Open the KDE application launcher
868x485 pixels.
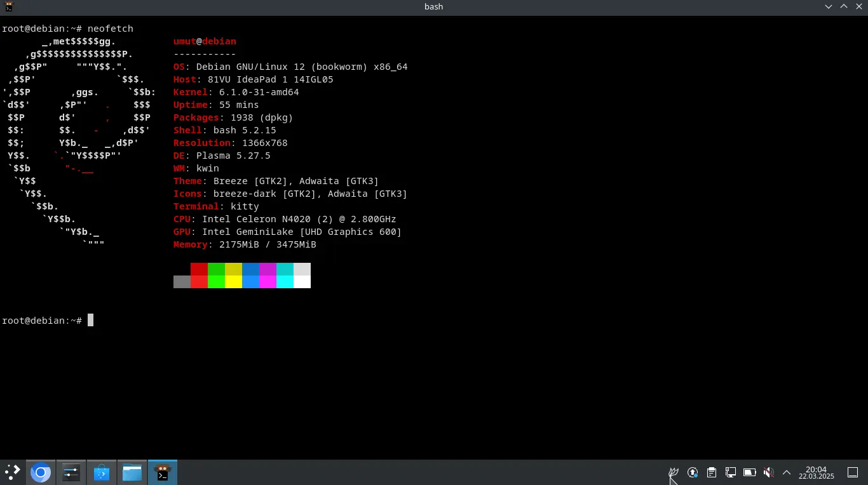(13, 472)
